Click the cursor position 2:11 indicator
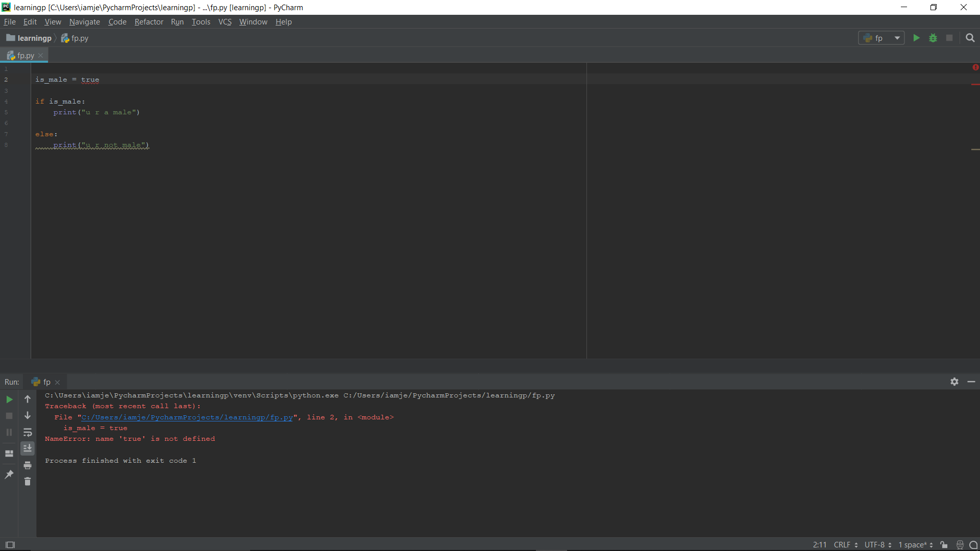 click(820, 545)
